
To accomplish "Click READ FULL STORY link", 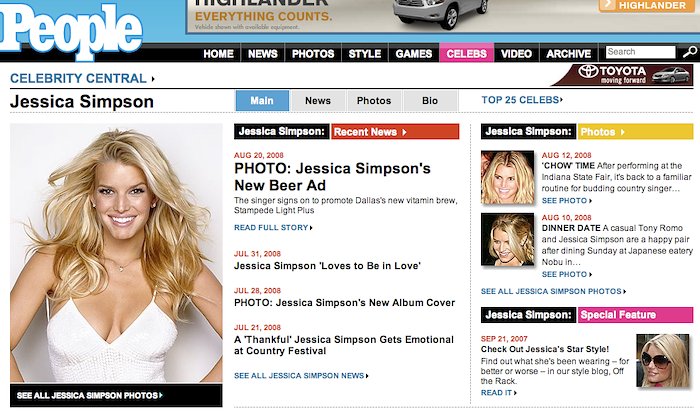I will [273, 228].
